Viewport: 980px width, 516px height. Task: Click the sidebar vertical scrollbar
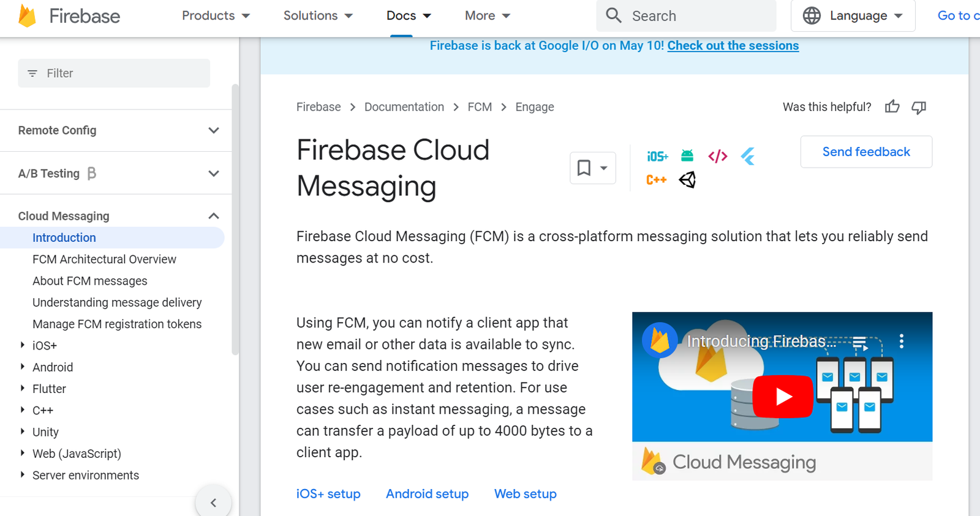(x=235, y=220)
